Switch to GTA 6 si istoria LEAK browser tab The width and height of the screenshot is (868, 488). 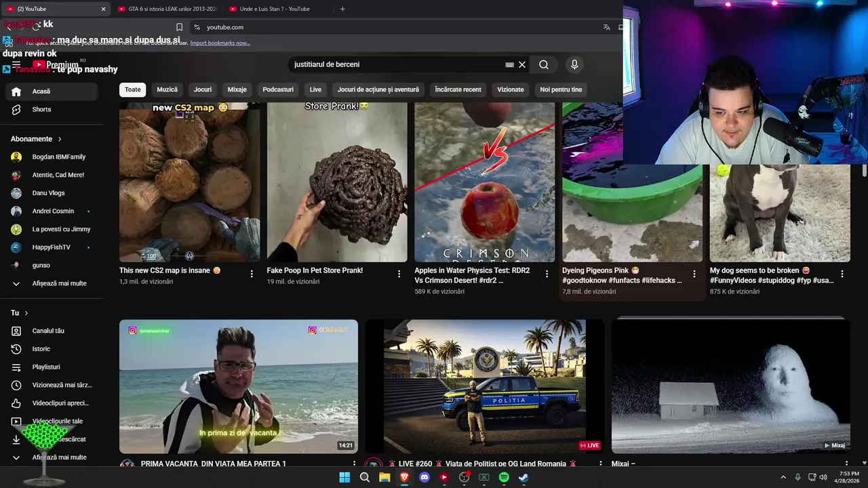pyautogui.click(x=167, y=9)
